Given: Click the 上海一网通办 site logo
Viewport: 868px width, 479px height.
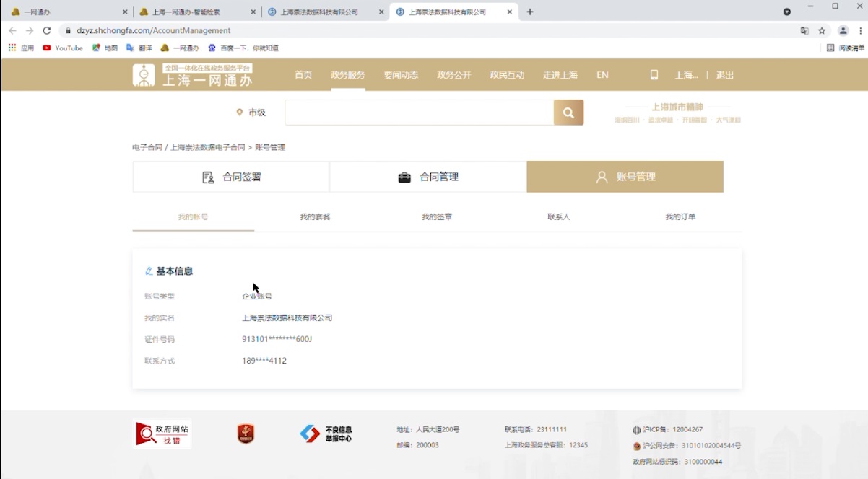Looking at the screenshot, I should pyautogui.click(x=192, y=75).
